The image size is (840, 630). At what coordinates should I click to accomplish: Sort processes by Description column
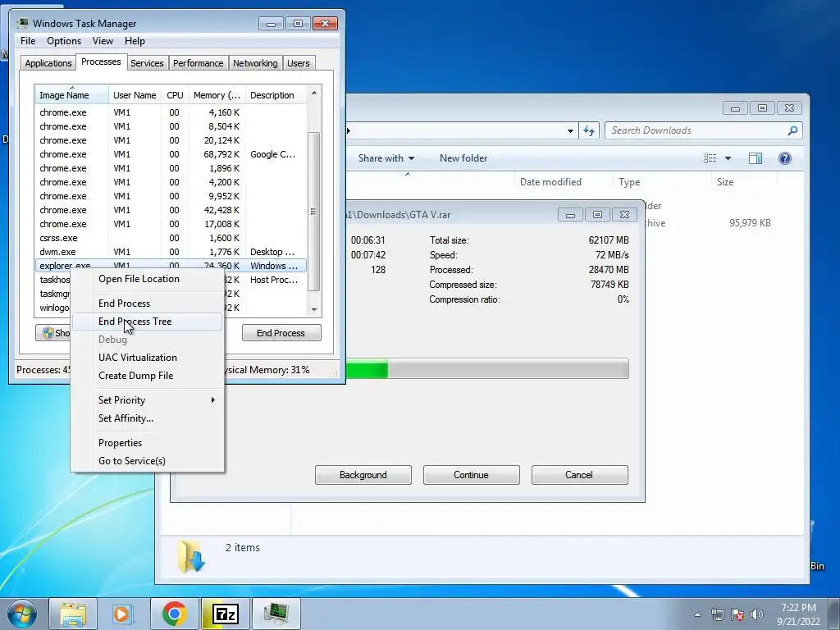point(276,95)
